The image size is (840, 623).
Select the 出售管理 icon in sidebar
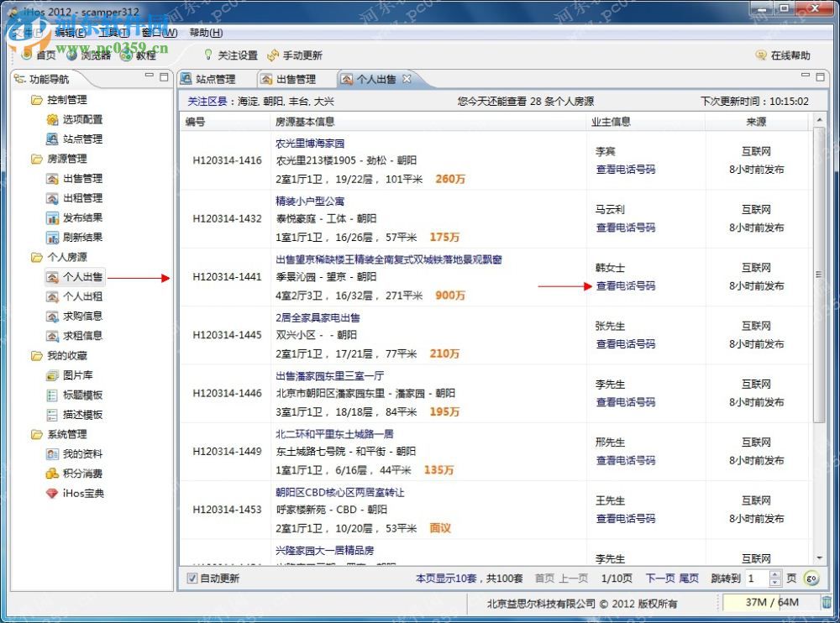pos(52,177)
